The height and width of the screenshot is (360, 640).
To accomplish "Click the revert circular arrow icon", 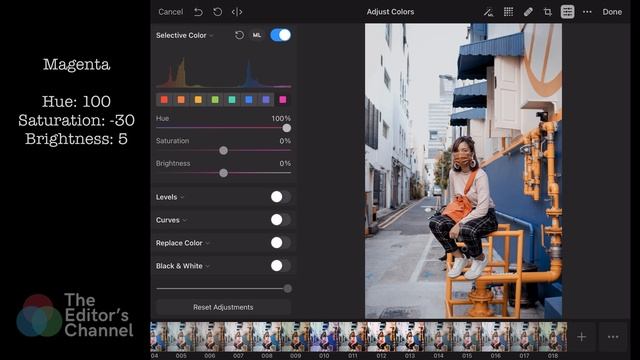I will tap(218, 12).
